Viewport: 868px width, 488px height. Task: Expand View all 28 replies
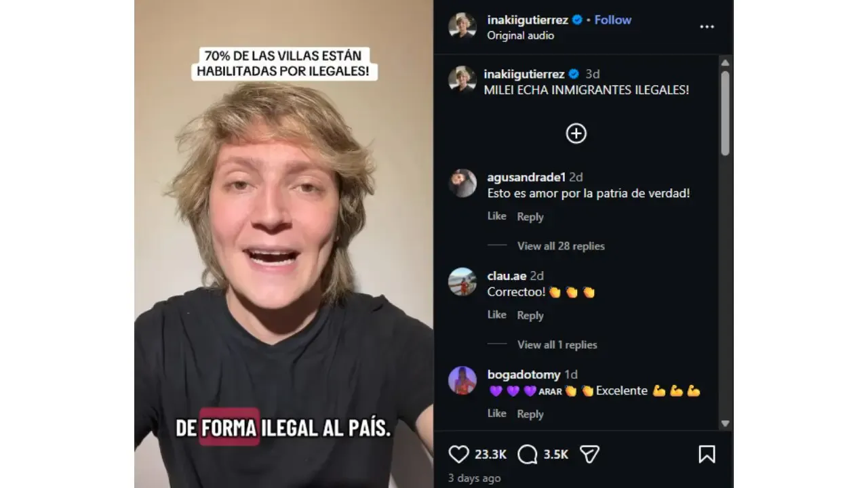tap(561, 246)
